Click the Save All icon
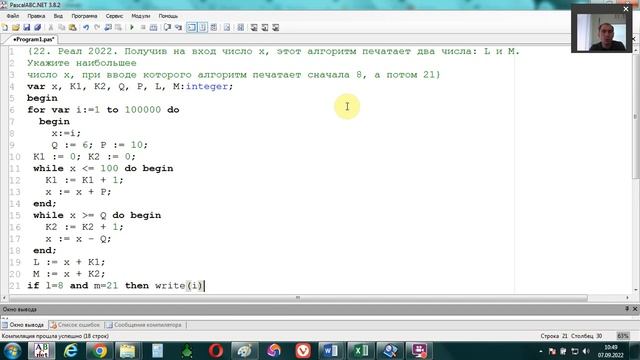Viewport: 640px width, 360px height. [x=38, y=27]
